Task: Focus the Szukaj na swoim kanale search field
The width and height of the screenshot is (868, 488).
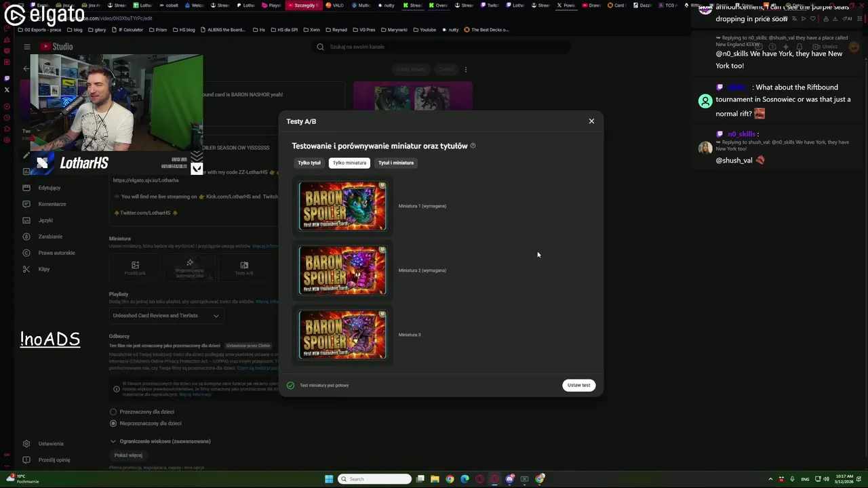Action: click(x=441, y=47)
